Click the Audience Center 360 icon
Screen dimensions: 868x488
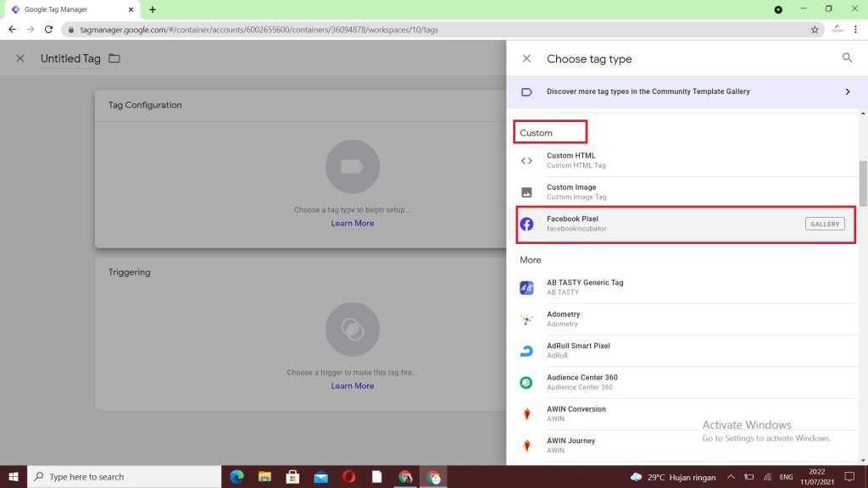526,382
